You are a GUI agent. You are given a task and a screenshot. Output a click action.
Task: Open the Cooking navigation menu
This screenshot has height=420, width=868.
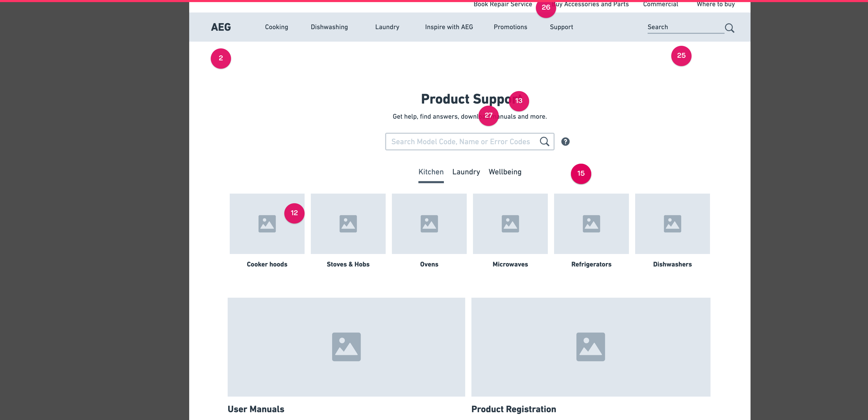[276, 27]
